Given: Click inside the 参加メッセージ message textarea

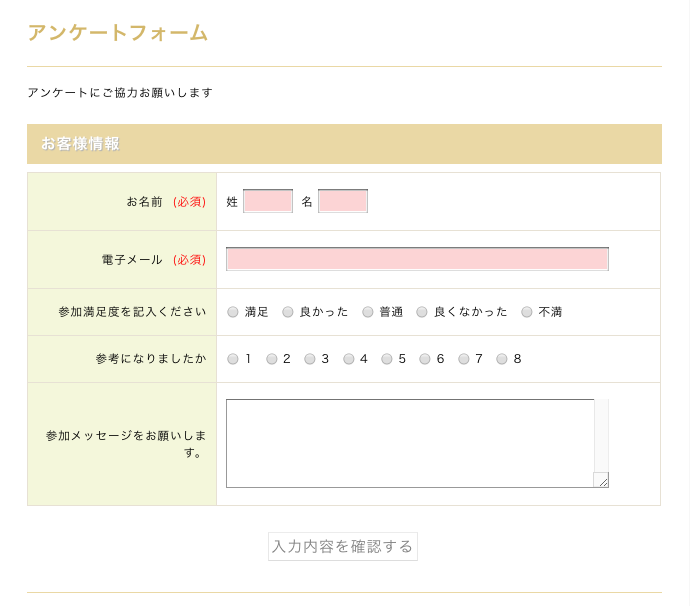Looking at the screenshot, I should click(410, 443).
